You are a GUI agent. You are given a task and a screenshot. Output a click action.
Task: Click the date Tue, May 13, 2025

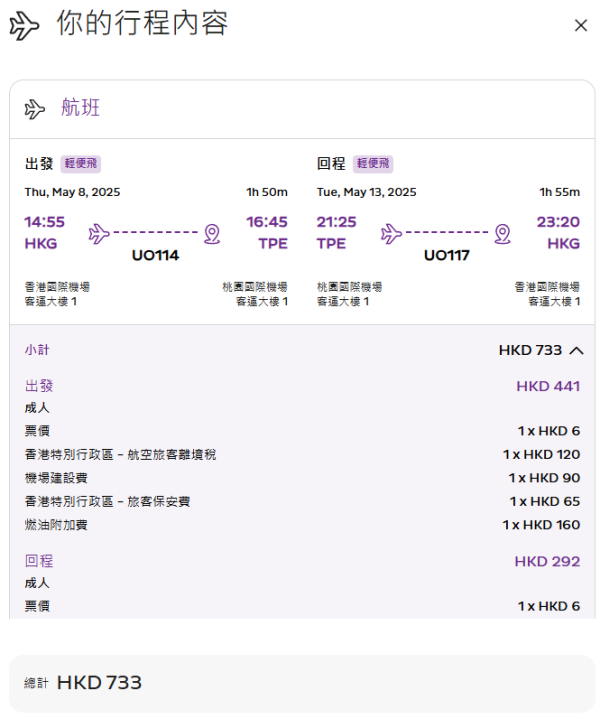pos(367,192)
